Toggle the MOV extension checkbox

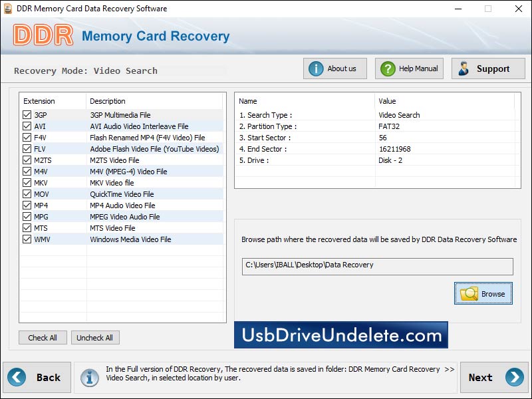point(27,194)
